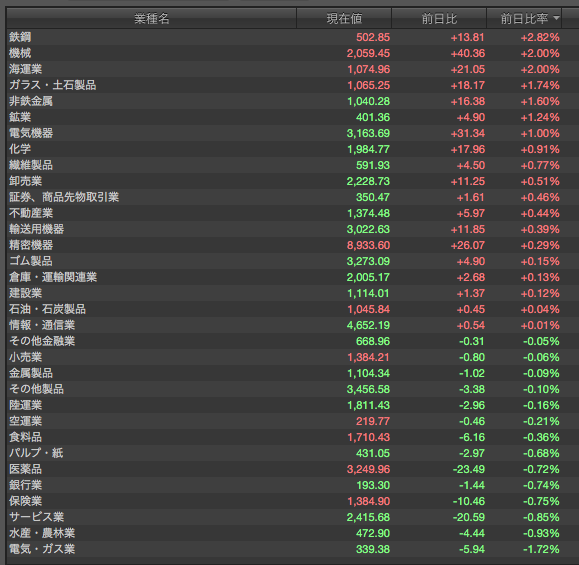
Task: Click the percentage -0.05%
Action: pyautogui.click(x=541, y=341)
